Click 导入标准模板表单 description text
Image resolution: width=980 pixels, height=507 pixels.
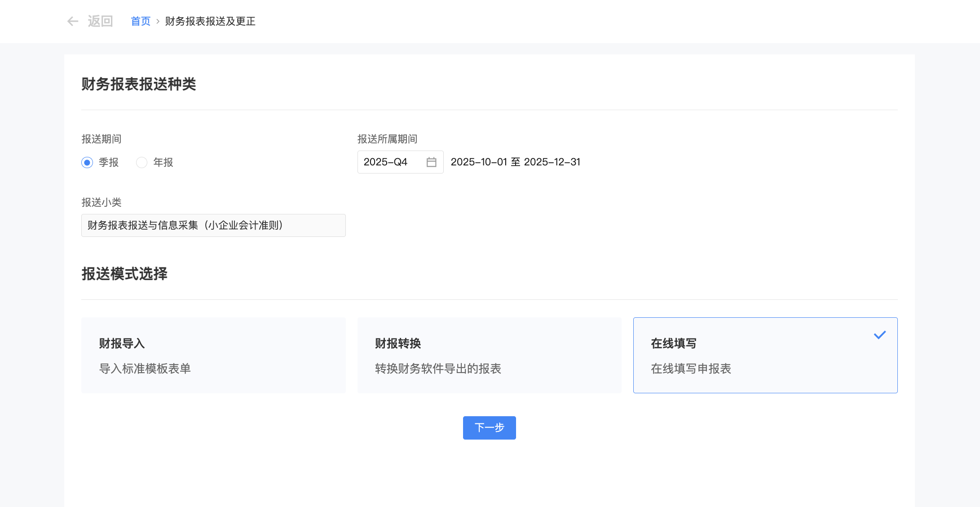(145, 369)
